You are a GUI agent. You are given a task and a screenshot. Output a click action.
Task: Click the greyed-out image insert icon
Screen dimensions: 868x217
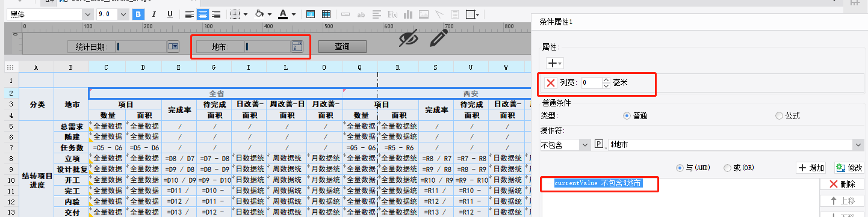(424, 14)
